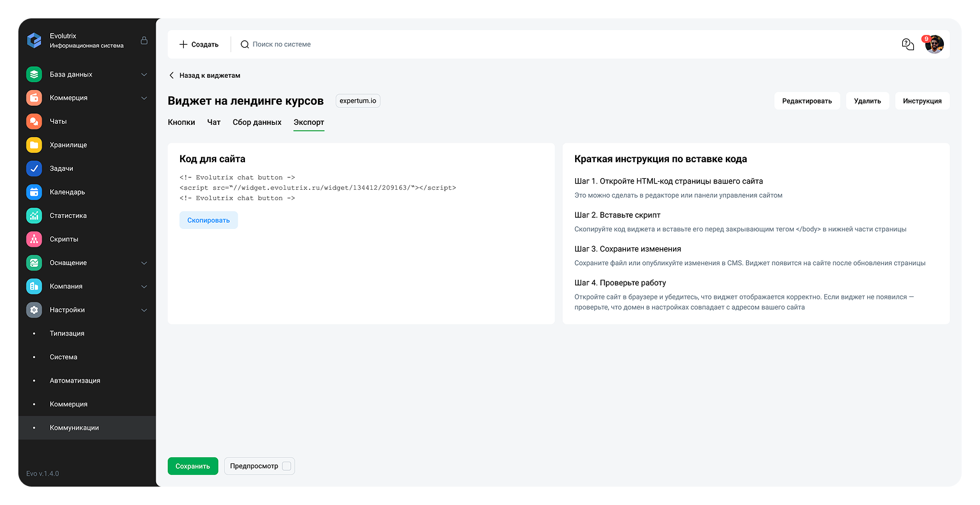Click the script src code line
The height and width of the screenshot is (505, 980).
(318, 188)
